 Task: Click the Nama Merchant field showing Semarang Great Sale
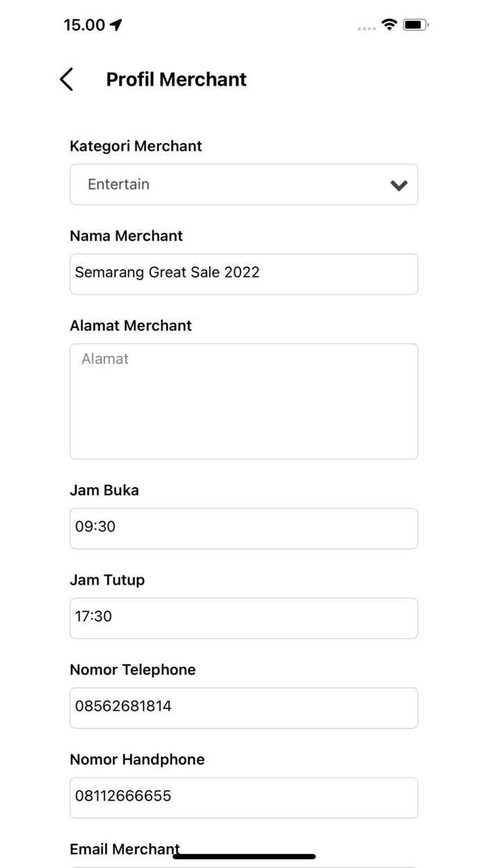pyautogui.click(x=243, y=274)
